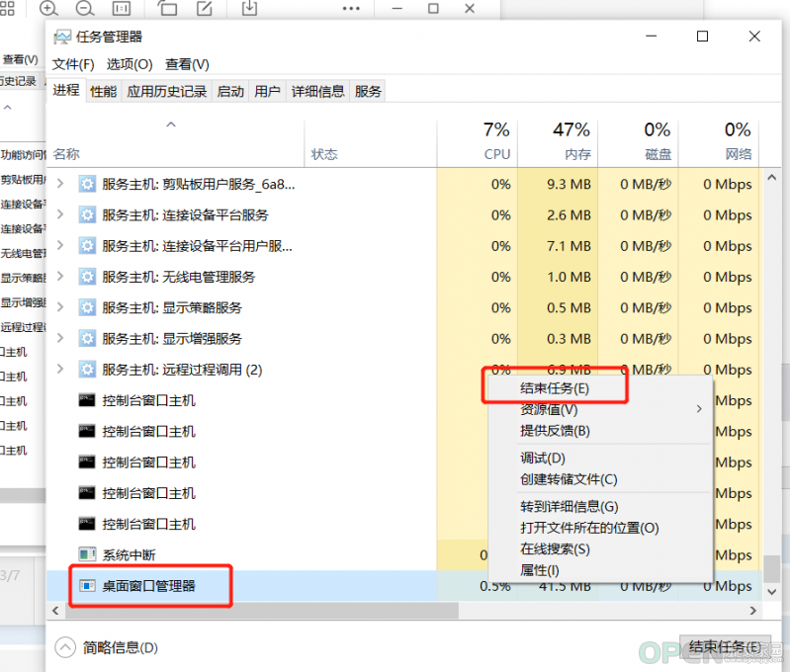Click the Task Manager title bar icon
The width and height of the screenshot is (790, 672).
[x=62, y=37]
